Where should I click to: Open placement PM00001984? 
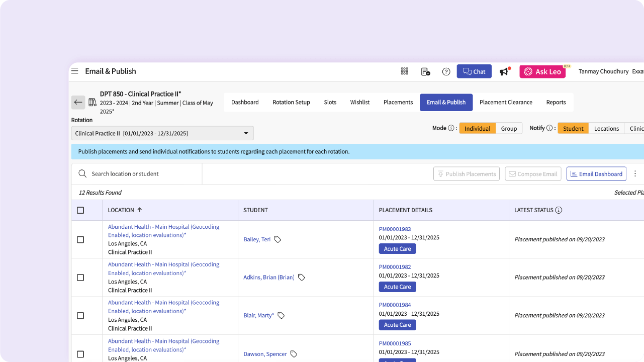coord(395,305)
